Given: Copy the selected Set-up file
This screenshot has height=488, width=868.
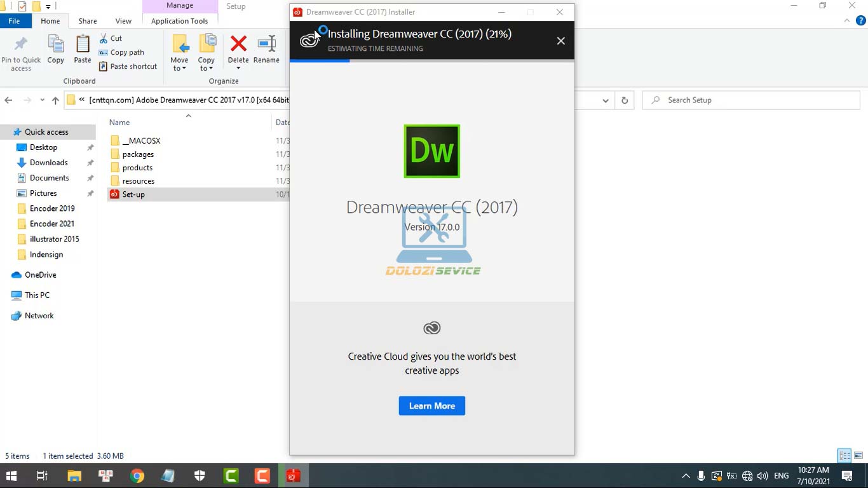Looking at the screenshot, I should (x=55, y=51).
